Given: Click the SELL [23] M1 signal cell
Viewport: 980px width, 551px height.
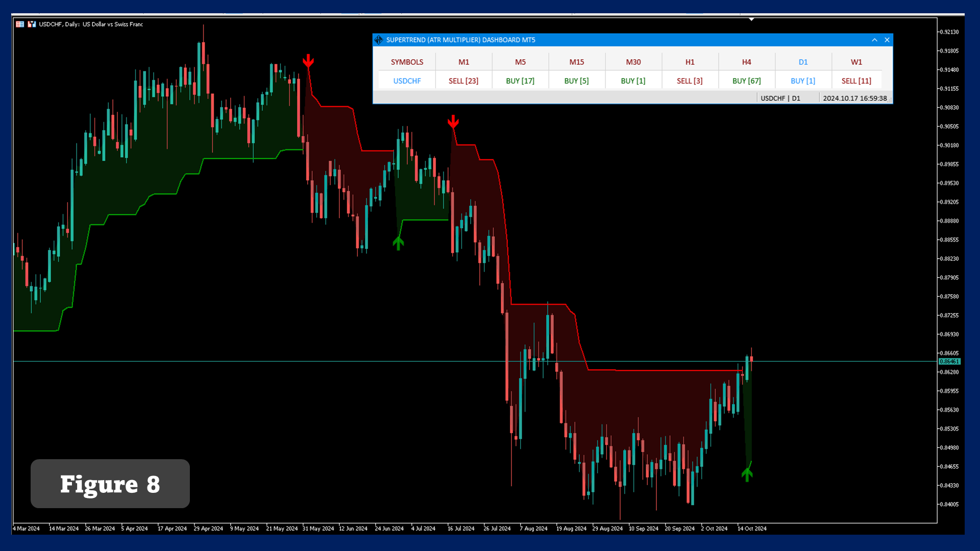Looking at the screenshot, I should click(463, 81).
